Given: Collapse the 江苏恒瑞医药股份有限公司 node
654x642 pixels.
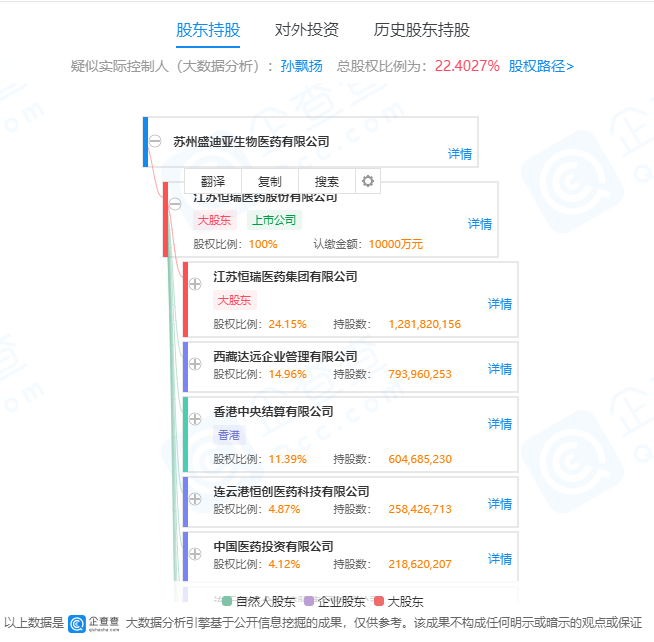Looking at the screenshot, I should 175,204.
